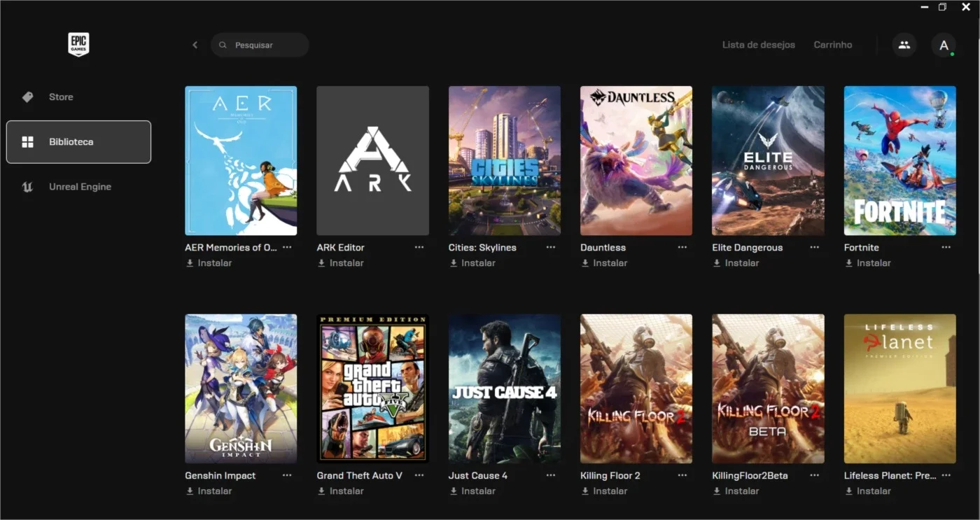Viewport: 980px width, 520px height.
Task: Open options menu for Elite Dangerous
Action: 815,247
